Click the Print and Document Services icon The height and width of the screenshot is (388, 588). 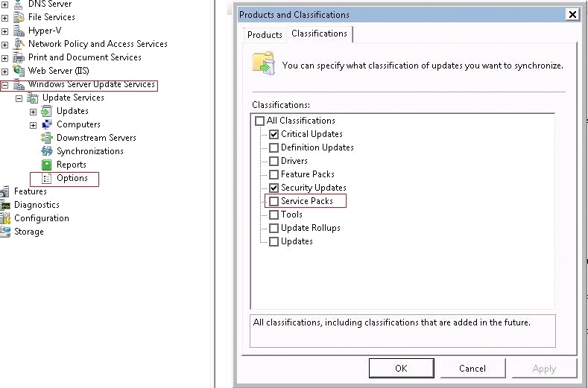click(x=19, y=57)
